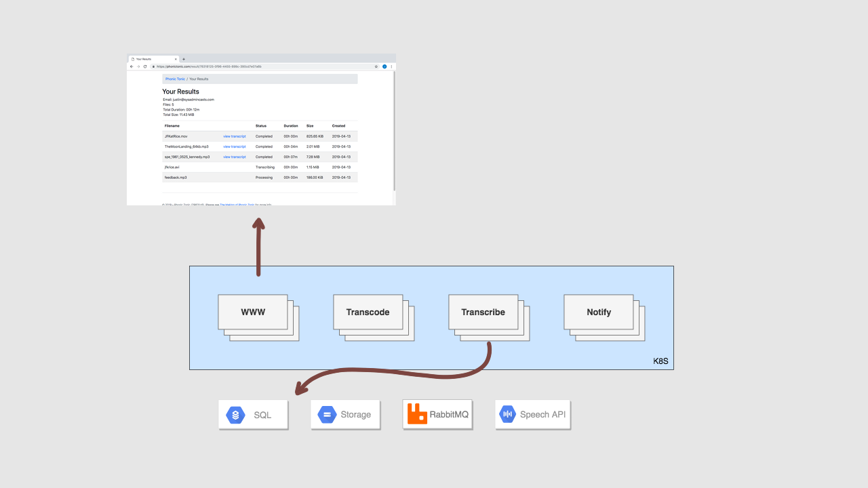The height and width of the screenshot is (488, 868).
Task: Open the Phonic Tonic breadcrumb link
Action: (x=175, y=79)
